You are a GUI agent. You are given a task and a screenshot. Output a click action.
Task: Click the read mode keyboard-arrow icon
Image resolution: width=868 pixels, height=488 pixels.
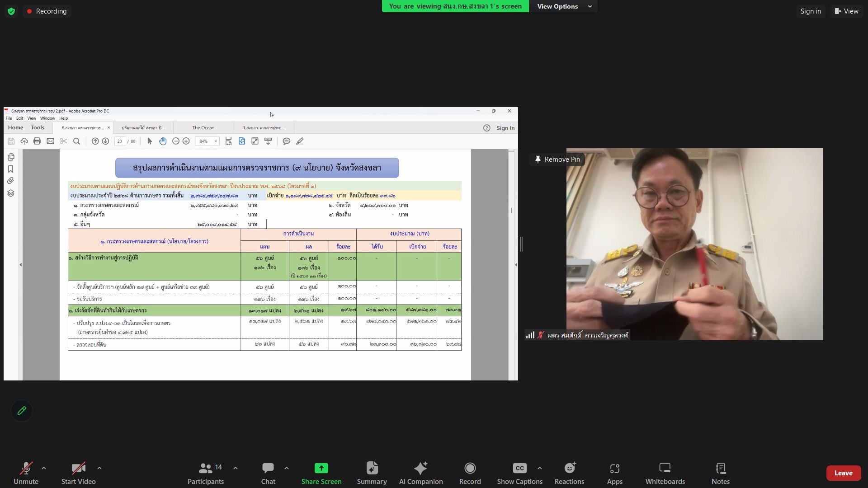pos(268,141)
